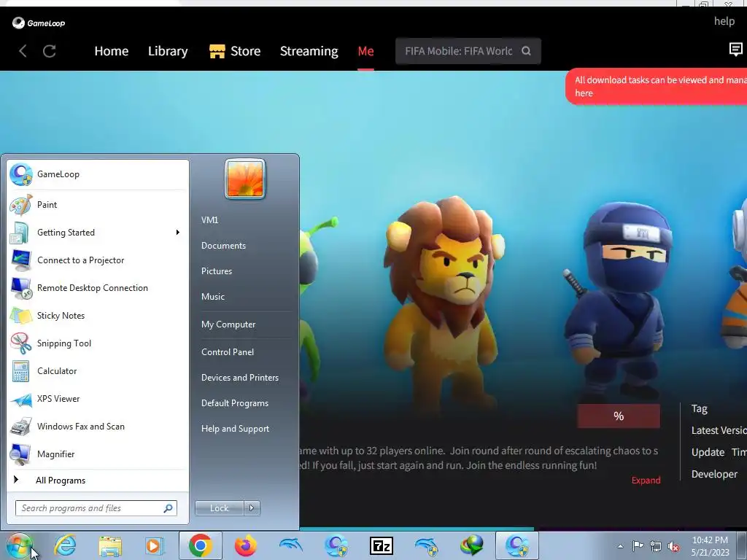Viewport: 747px width, 560px height.
Task: Click the GameLoop logo in header
Action: (x=39, y=23)
